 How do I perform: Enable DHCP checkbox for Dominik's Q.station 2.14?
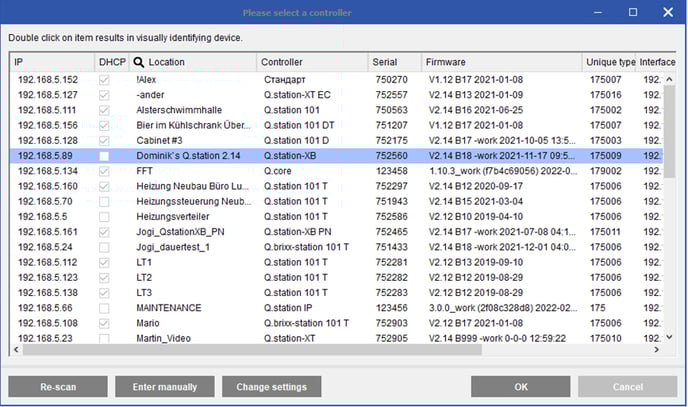coord(104,156)
